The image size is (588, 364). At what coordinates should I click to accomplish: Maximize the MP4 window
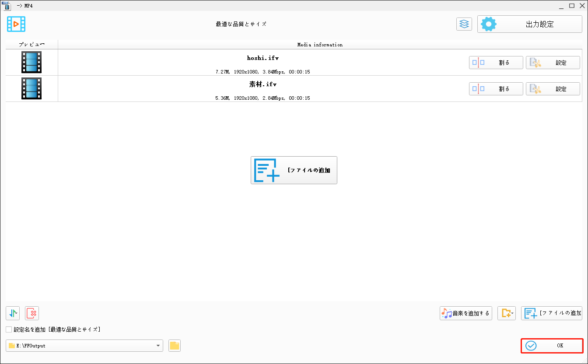click(572, 5)
